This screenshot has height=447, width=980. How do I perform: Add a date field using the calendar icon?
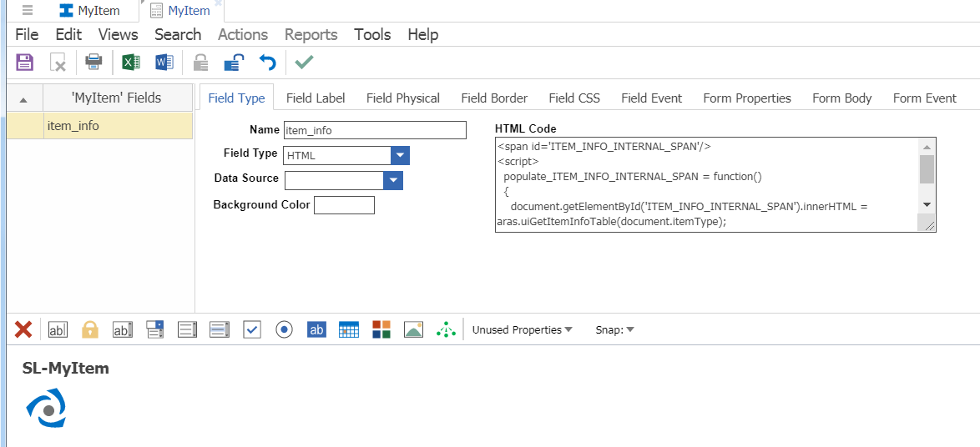(349, 329)
